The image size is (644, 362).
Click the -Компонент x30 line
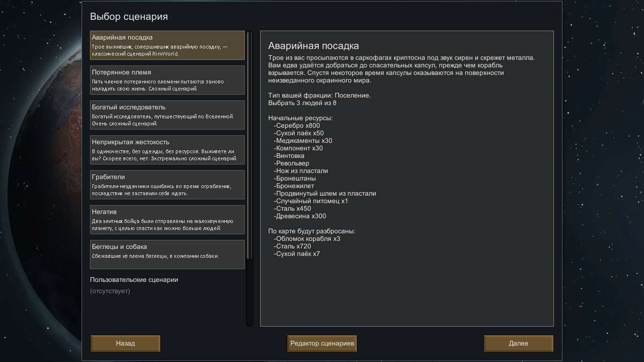pos(298,148)
